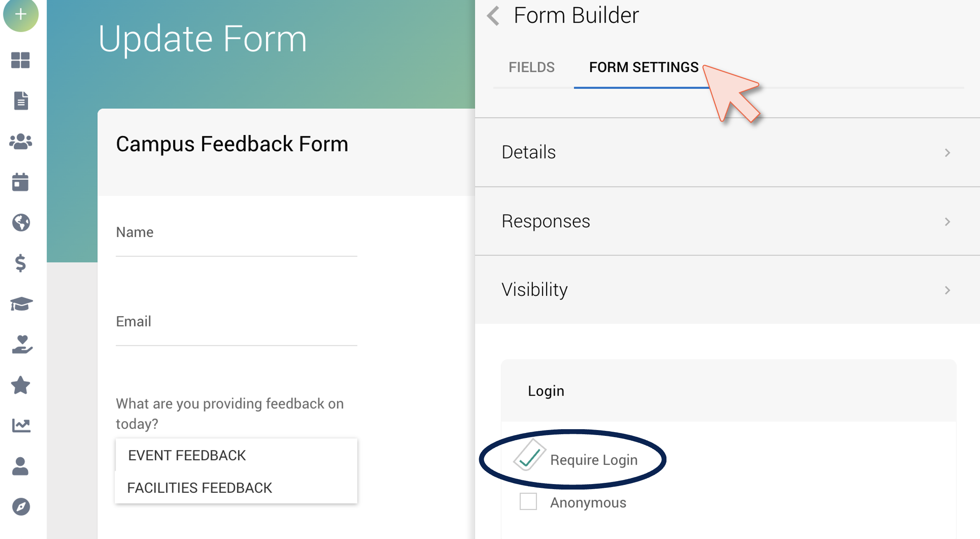Open the analytics chart icon
The width and height of the screenshot is (980, 539).
(x=21, y=425)
